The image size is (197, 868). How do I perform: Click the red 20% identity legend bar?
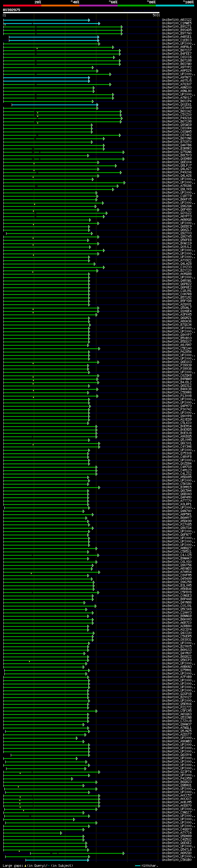22,6
